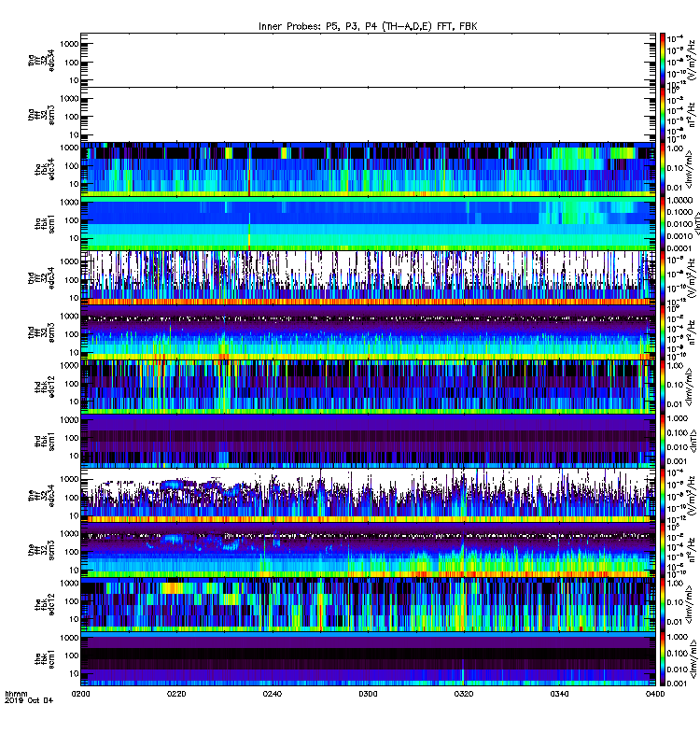Screen dimensions: 700x747
Task: Click the 'the fbk edc12' y-axis title
Action: [45, 605]
